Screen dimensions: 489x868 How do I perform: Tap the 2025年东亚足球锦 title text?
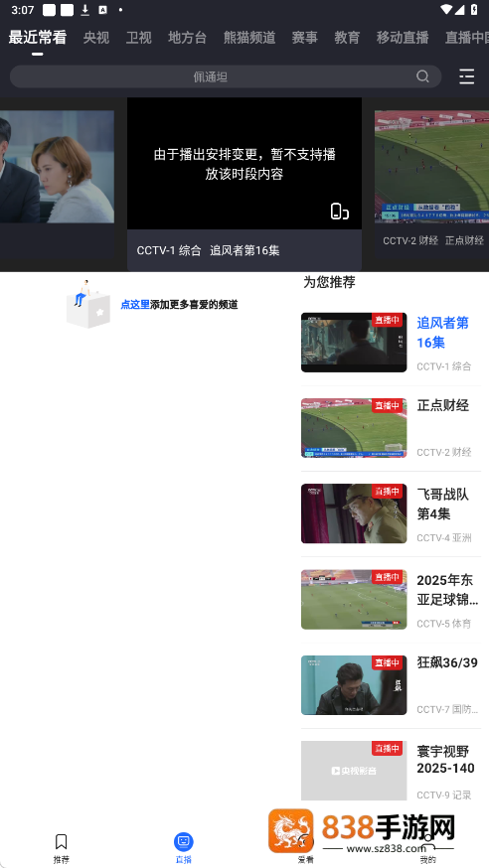point(447,590)
